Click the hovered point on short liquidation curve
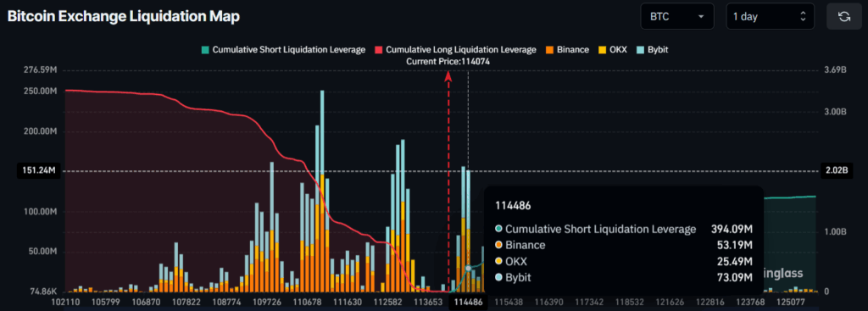 (x=468, y=268)
